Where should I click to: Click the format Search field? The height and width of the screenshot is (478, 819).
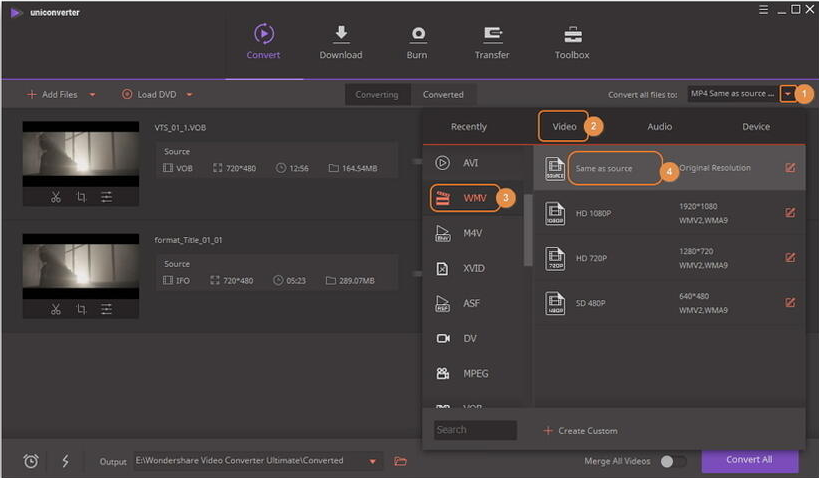point(475,430)
